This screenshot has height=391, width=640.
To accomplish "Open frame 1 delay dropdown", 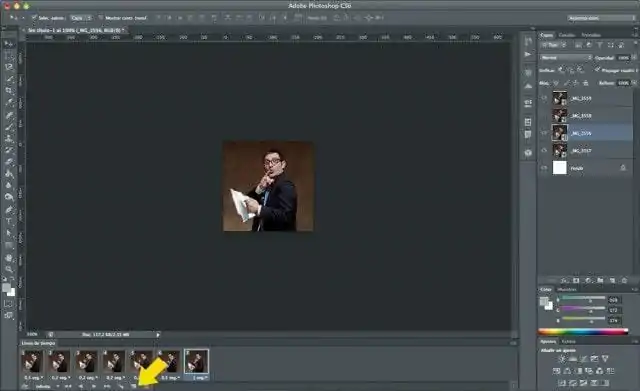I will point(33,378).
